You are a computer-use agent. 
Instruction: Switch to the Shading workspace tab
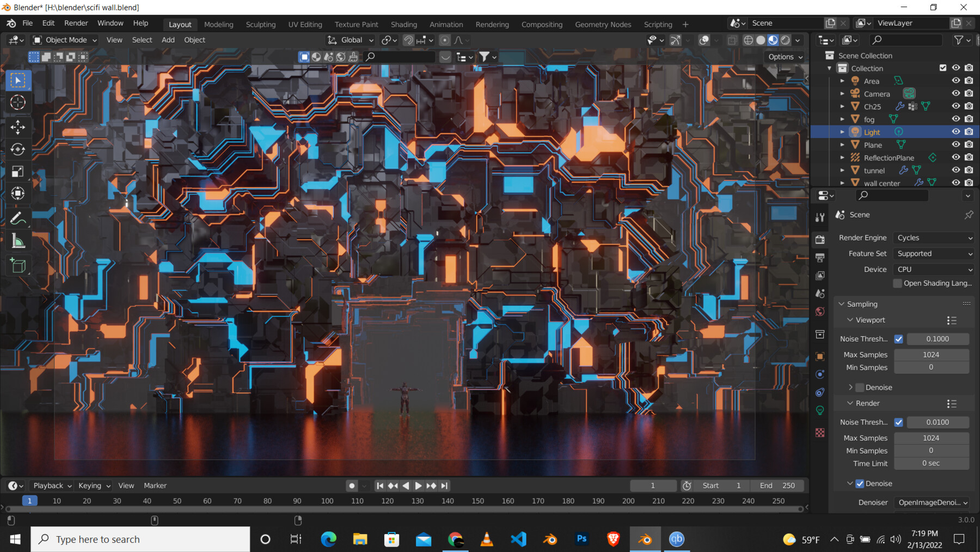click(x=404, y=24)
